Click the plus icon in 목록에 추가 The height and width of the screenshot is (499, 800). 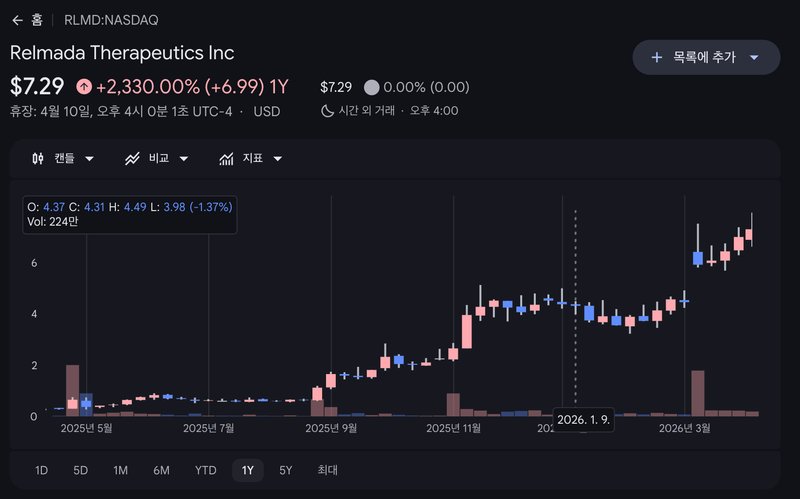pyautogui.click(x=657, y=57)
